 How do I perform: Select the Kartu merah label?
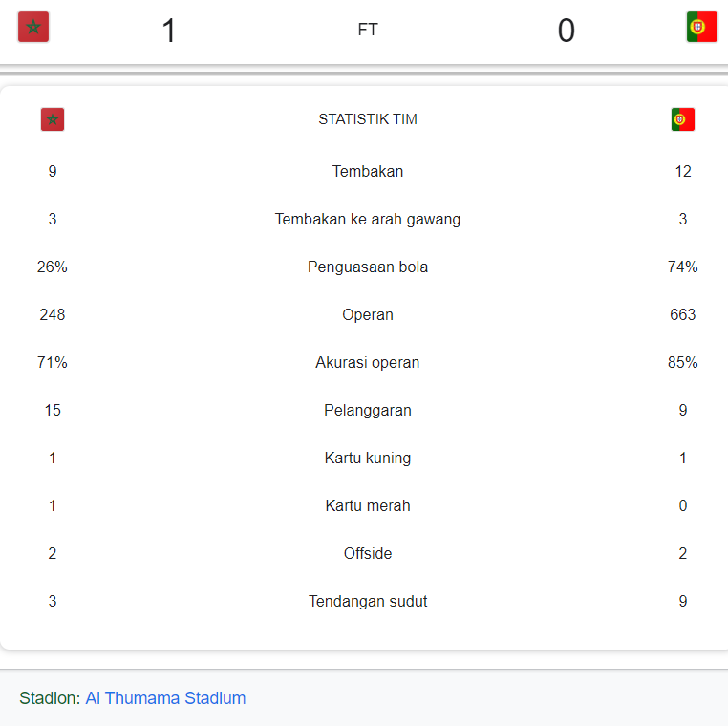368,505
